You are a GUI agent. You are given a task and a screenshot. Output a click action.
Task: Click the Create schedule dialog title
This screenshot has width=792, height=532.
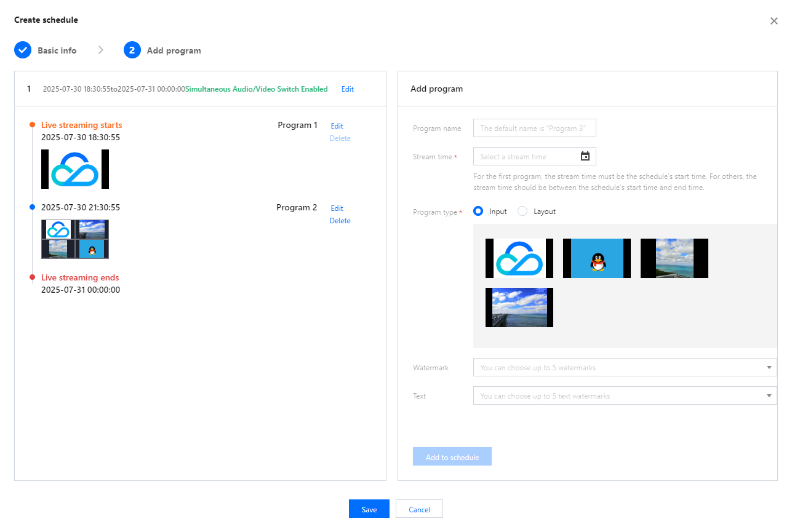click(46, 20)
